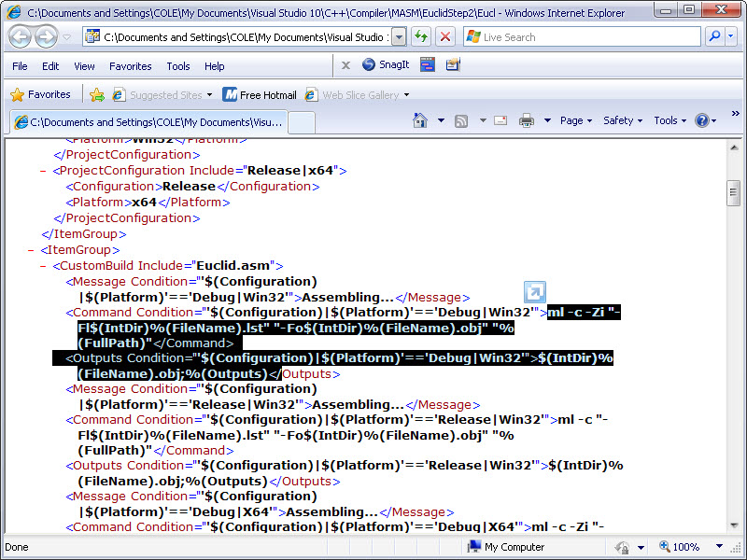Open the recent pages dropdown arrow
Screen dimensions: 747x560
66,37
